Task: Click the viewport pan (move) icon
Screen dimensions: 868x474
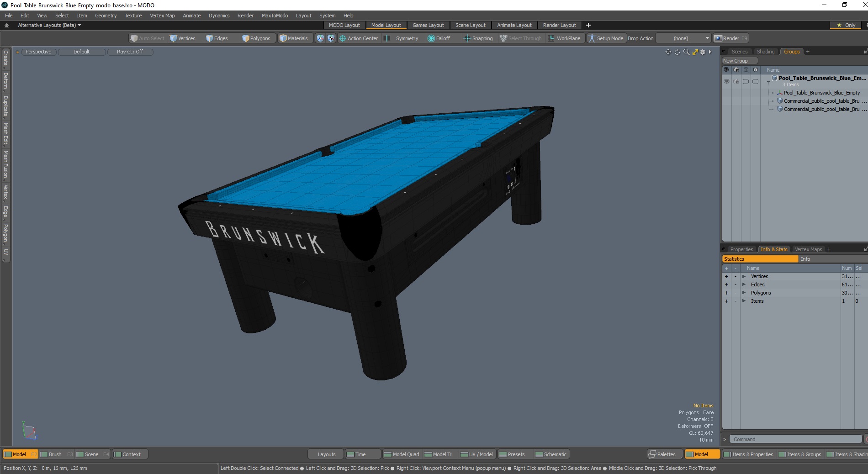Action: click(x=668, y=52)
